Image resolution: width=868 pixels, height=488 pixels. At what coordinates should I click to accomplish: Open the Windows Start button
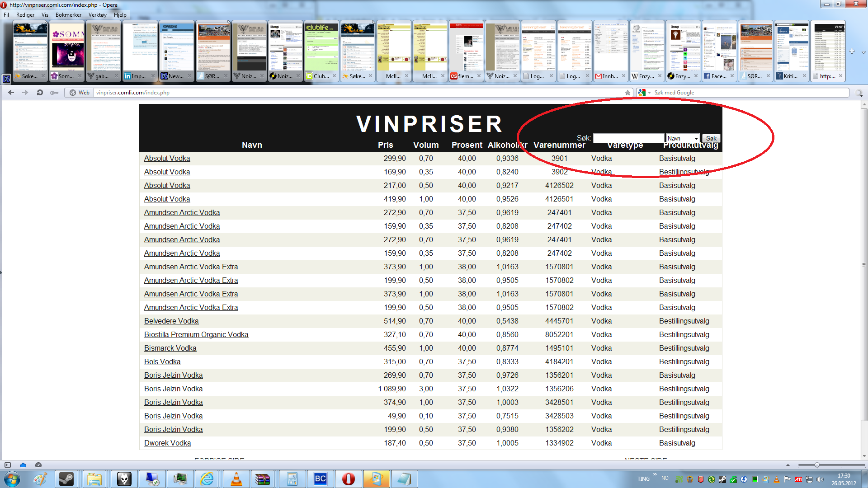click(12, 479)
